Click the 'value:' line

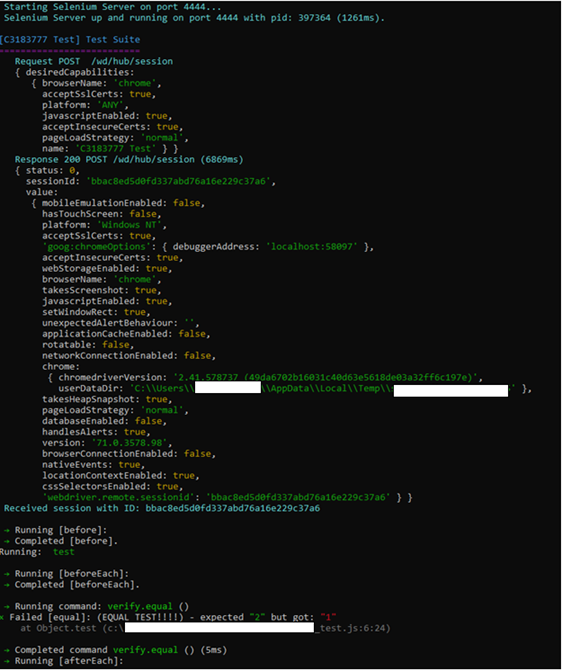click(x=42, y=193)
